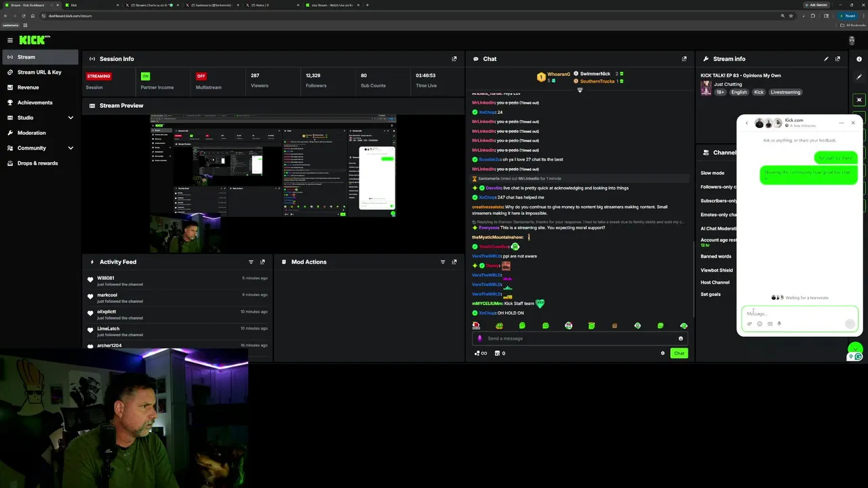The image size is (868, 488).
Task: Open the Stream page in sidebar
Action: [39, 57]
